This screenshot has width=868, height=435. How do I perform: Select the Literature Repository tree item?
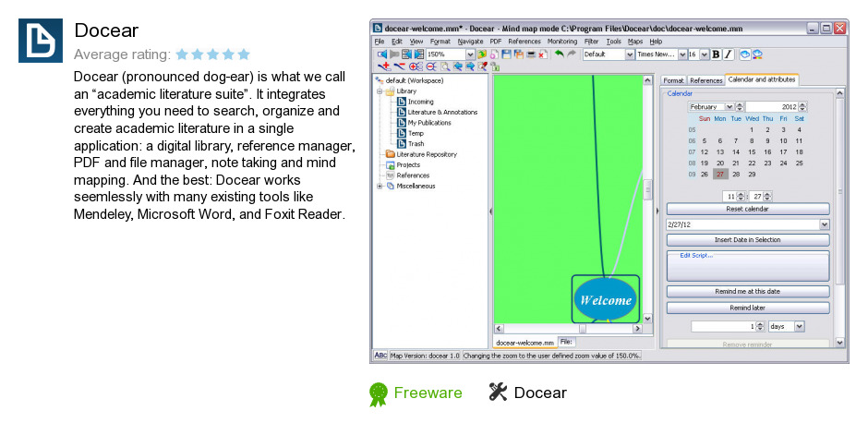pyautogui.click(x=421, y=154)
